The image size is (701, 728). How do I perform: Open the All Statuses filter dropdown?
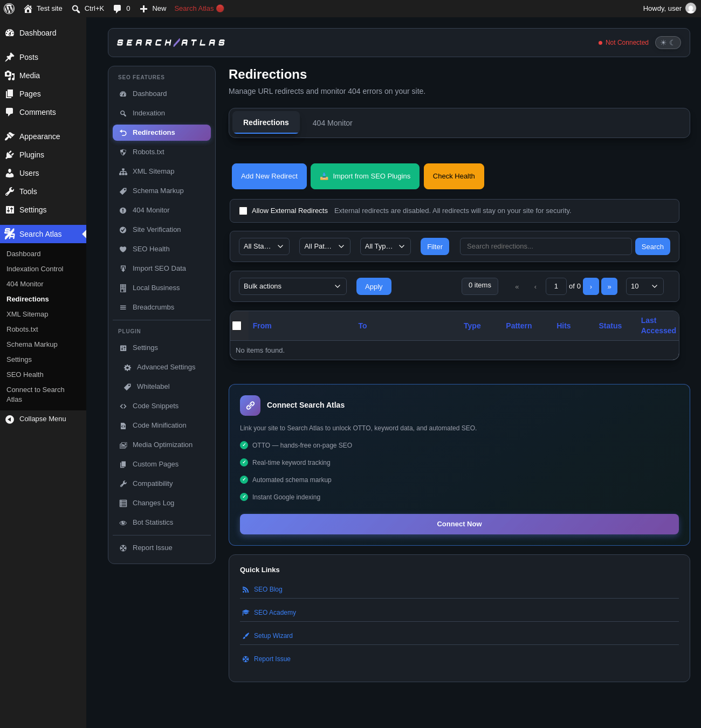[264, 246]
